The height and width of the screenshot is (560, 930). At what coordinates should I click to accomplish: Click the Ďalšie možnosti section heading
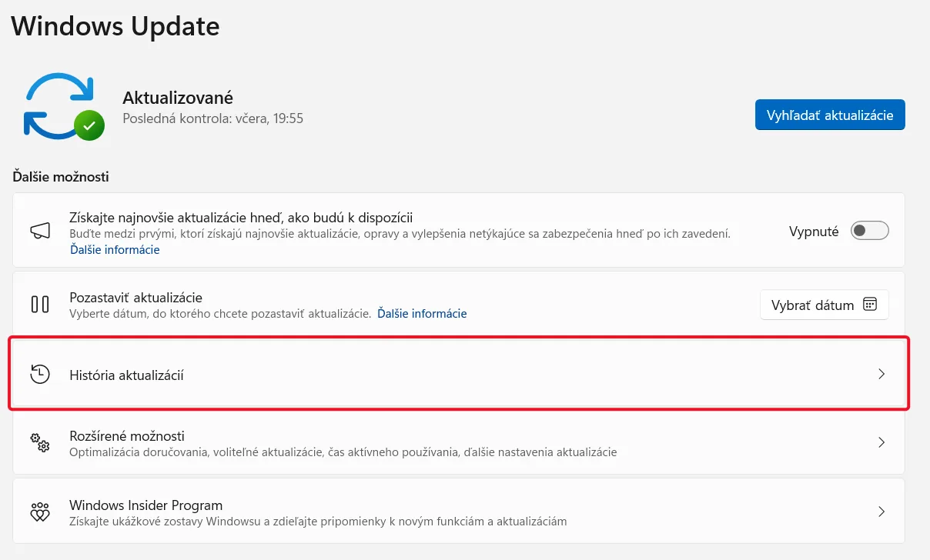click(61, 177)
